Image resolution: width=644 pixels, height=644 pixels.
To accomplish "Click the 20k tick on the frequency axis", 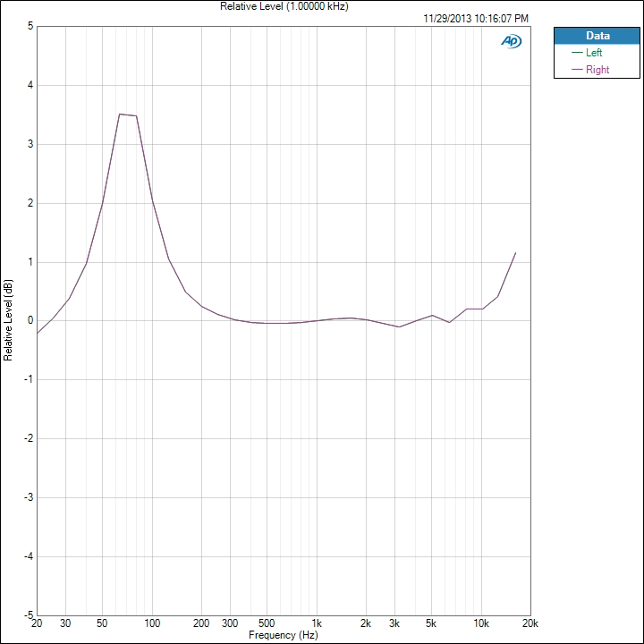I will click(530, 623).
